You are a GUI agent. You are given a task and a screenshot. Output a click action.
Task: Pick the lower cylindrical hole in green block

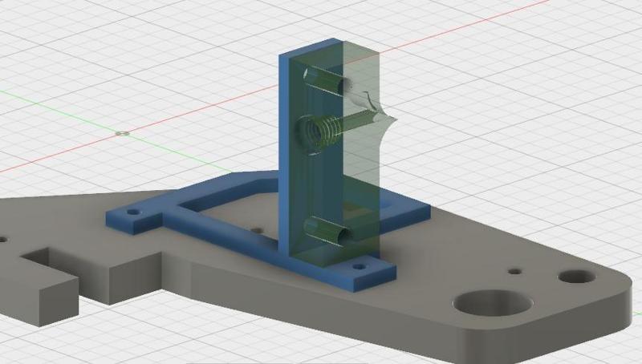(327, 232)
